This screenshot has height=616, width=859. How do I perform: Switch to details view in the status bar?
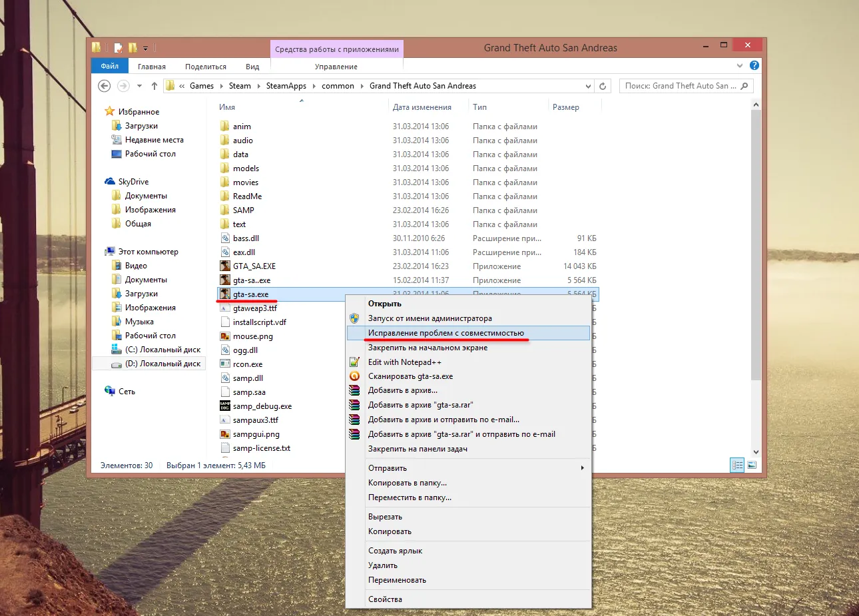pyautogui.click(x=737, y=465)
